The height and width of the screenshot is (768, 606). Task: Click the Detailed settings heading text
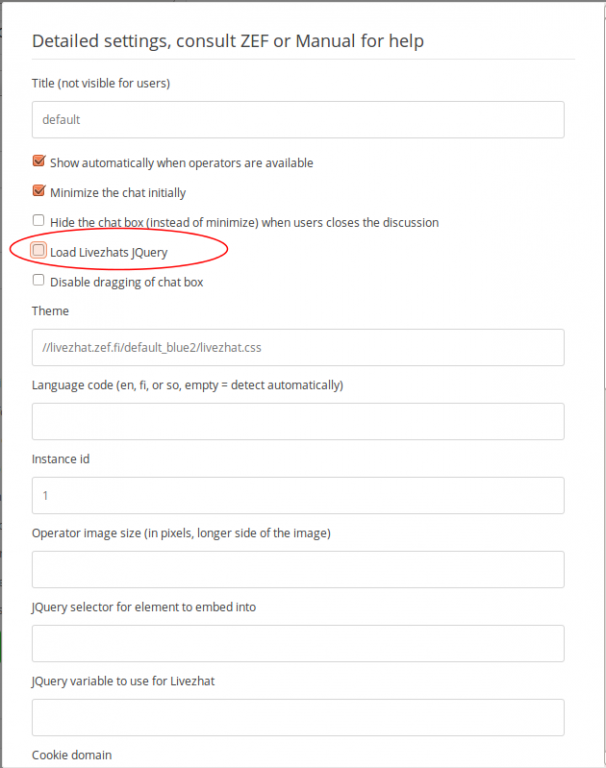click(x=228, y=41)
